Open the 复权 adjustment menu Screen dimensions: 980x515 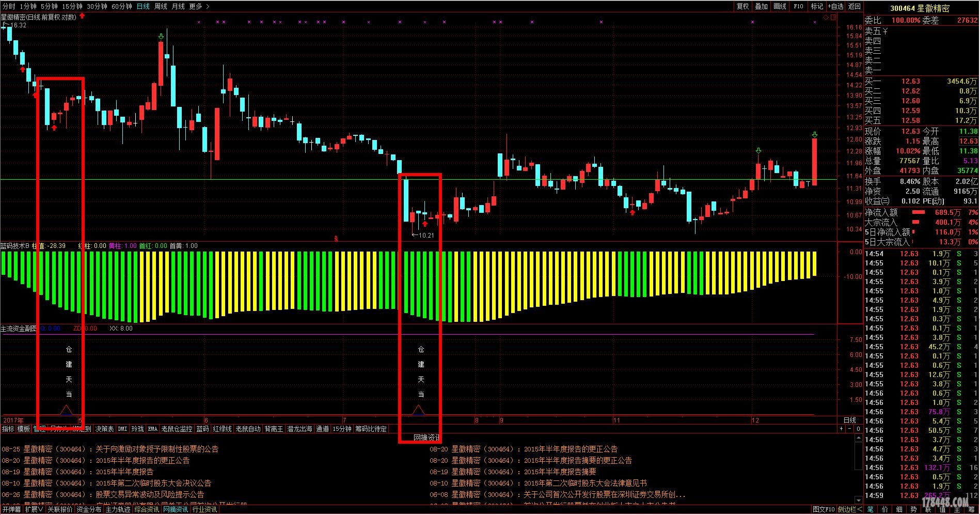[x=743, y=6]
